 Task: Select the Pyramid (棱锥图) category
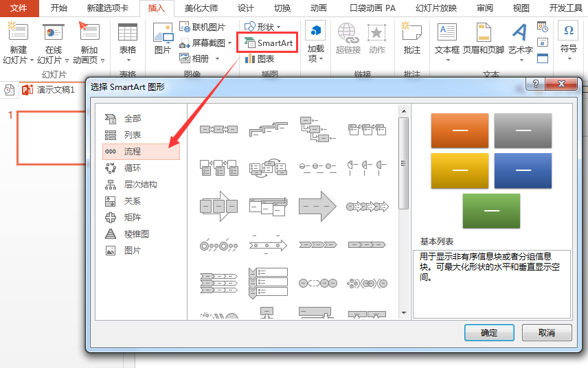click(x=141, y=234)
